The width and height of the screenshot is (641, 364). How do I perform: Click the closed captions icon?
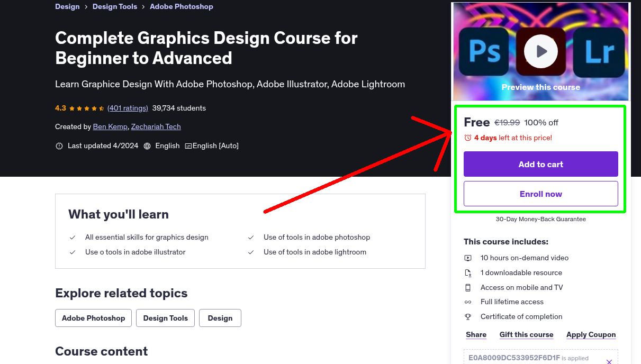(x=188, y=146)
